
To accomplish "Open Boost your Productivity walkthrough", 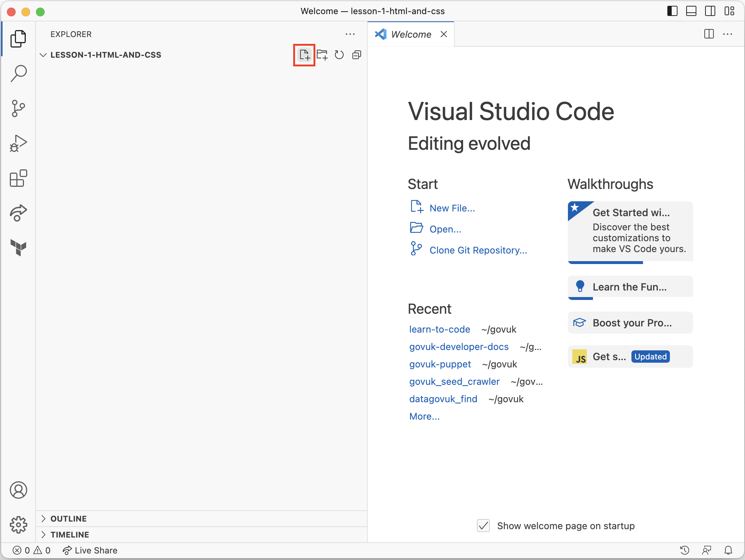I will (630, 323).
